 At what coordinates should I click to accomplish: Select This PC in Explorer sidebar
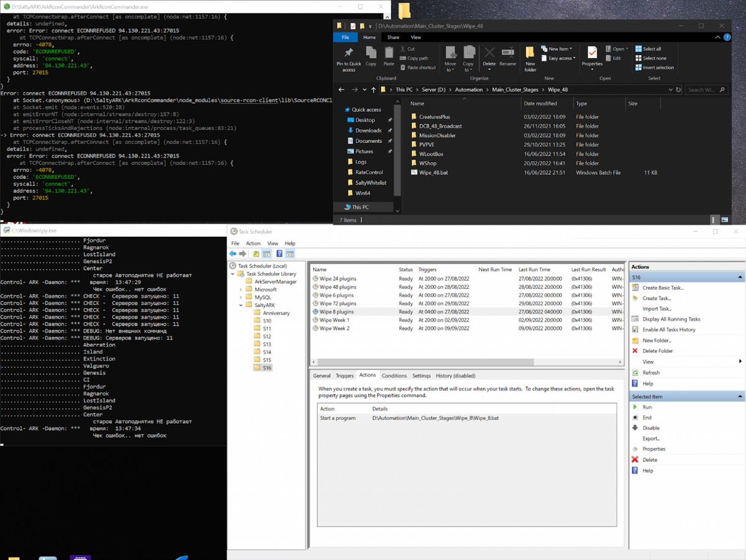[361, 207]
